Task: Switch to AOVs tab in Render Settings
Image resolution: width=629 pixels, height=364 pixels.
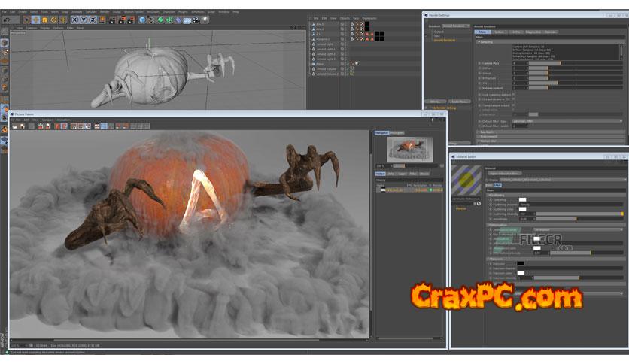Action: point(516,32)
